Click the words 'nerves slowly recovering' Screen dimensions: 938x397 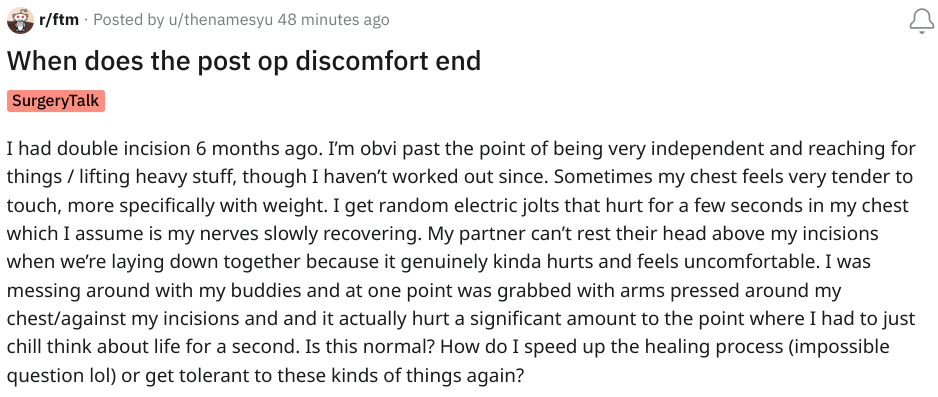click(326, 234)
